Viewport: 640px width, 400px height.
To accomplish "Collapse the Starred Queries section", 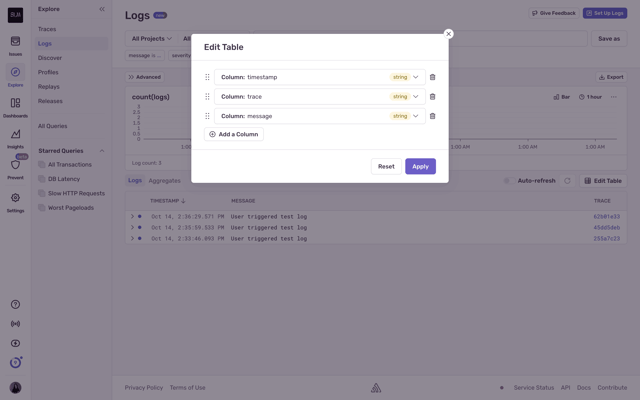I will coord(102,151).
